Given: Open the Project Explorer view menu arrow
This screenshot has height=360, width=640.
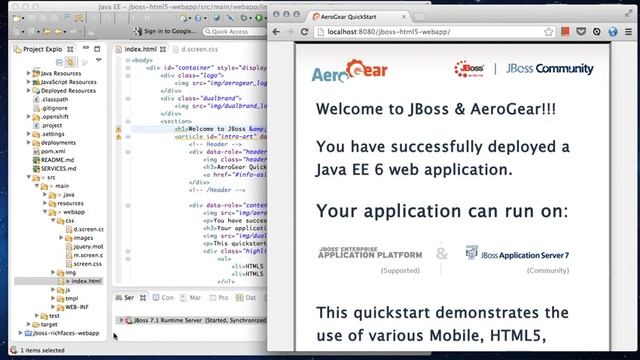Looking at the screenshot, I should (x=98, y=60).
